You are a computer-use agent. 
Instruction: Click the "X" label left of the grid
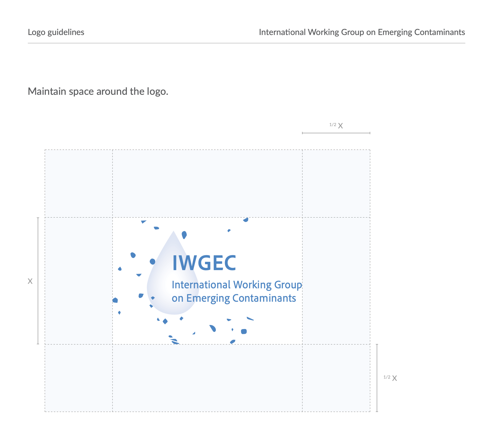point(30,281)
